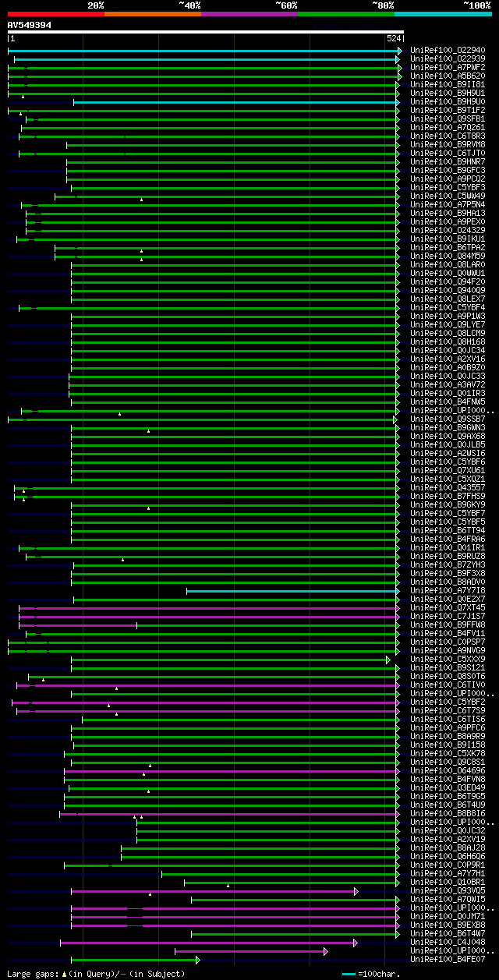Select UniRef100_Q8LAR0 label
499x980 pixels.
(448, 265)
